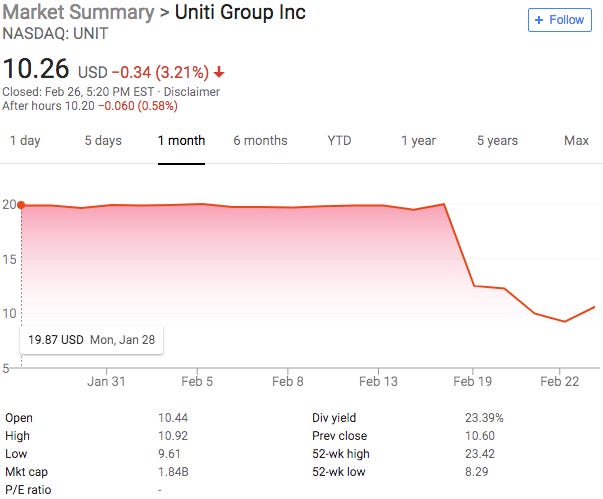
Task: Switch to 5 days range
Action: [x=103, y=141]
